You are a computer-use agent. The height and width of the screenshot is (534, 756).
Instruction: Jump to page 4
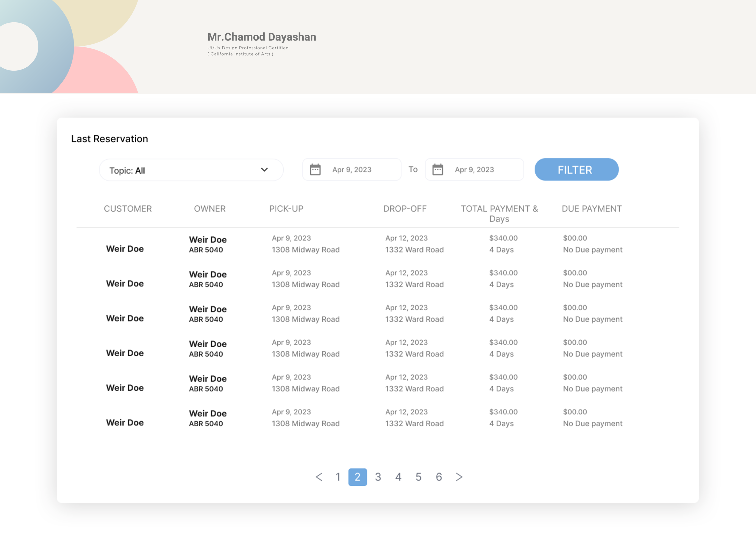[398, 477]
